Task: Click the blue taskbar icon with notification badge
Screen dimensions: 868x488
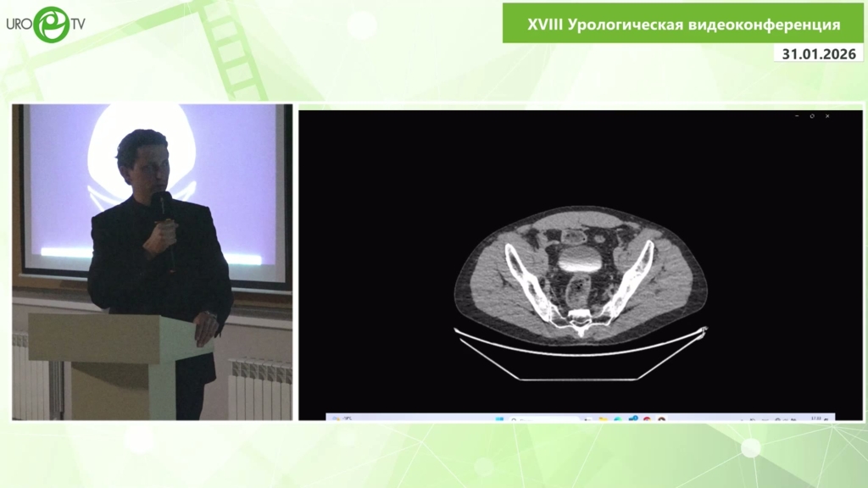Action: point(632,419)
